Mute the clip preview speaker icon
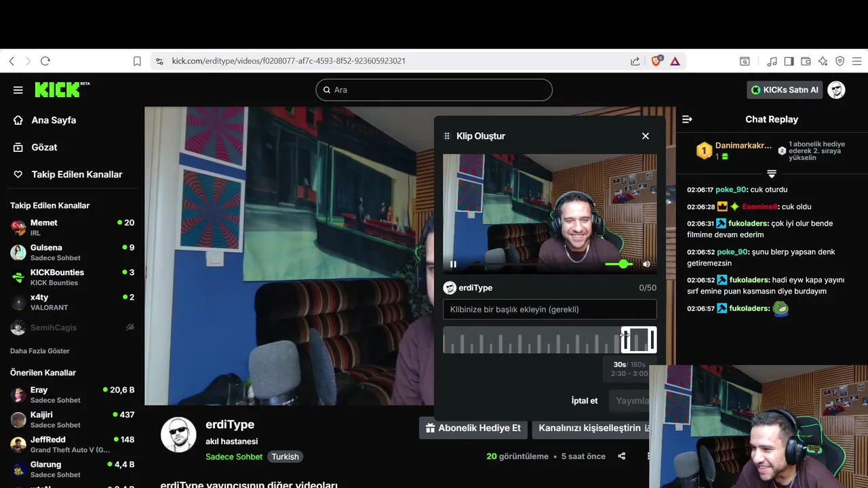The width and height of the screenshot is (868, 488). pos(646,264)
